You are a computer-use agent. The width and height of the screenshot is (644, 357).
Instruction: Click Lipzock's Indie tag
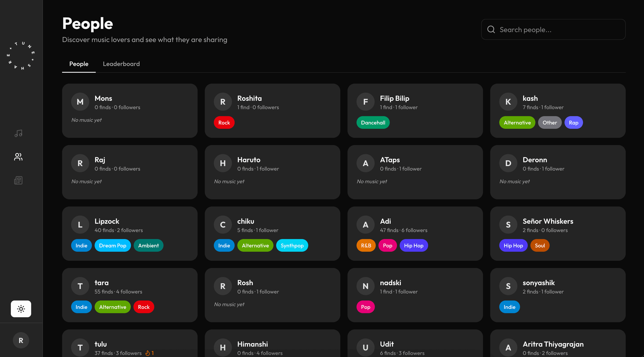pos(82,245)
